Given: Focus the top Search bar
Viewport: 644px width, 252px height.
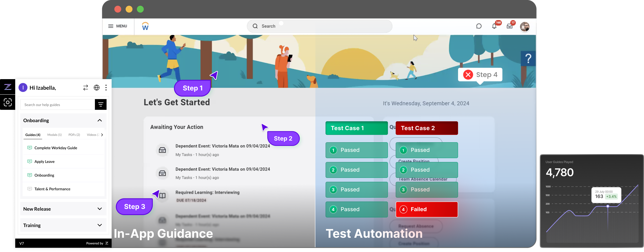Looking at the screenshot, I should 319,26.
